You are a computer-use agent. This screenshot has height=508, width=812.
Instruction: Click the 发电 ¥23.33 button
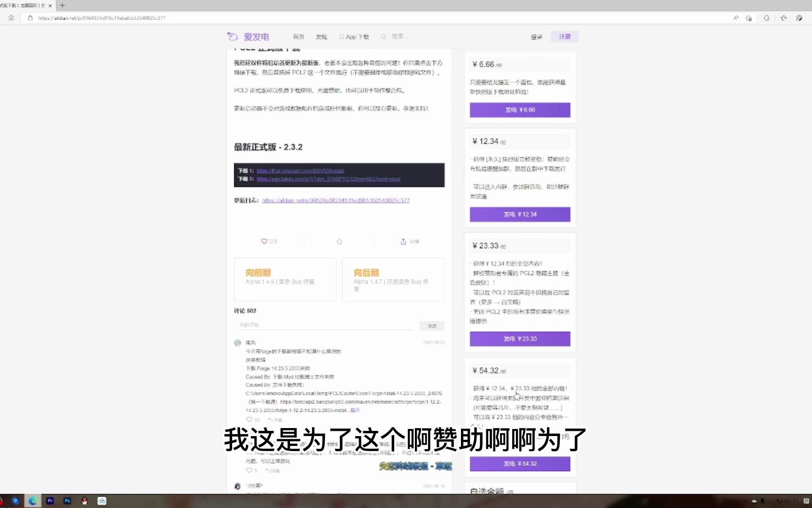click(x=520, y=339)
